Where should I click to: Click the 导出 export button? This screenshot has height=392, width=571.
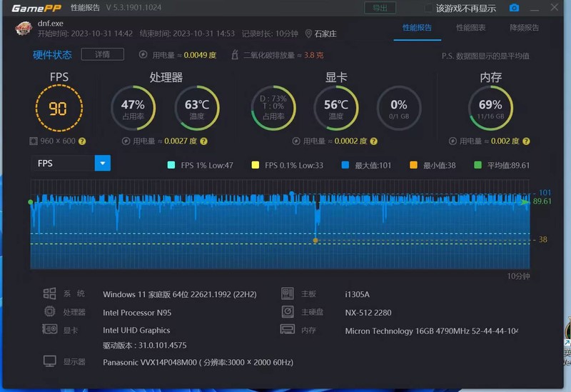tap(380, 8)
